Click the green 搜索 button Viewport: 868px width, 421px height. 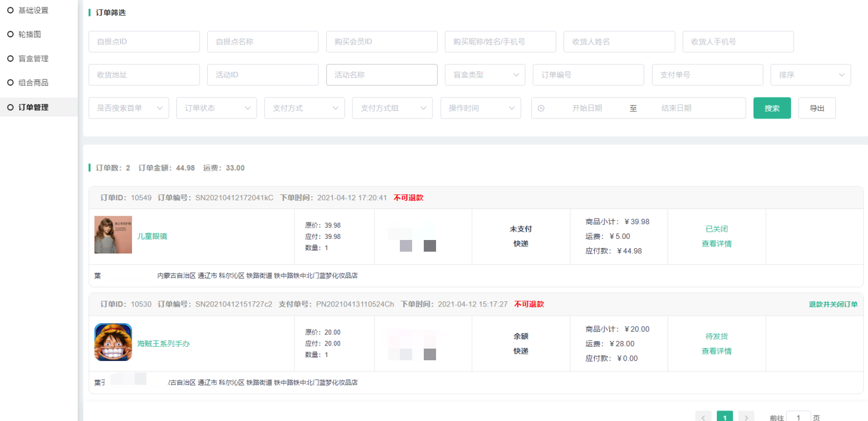tap(772, 108)
